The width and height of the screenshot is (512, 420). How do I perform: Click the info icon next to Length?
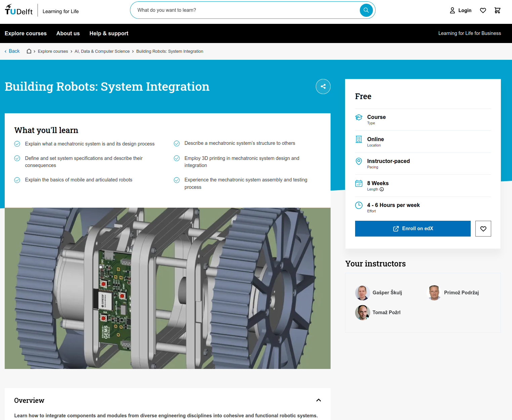381,189
